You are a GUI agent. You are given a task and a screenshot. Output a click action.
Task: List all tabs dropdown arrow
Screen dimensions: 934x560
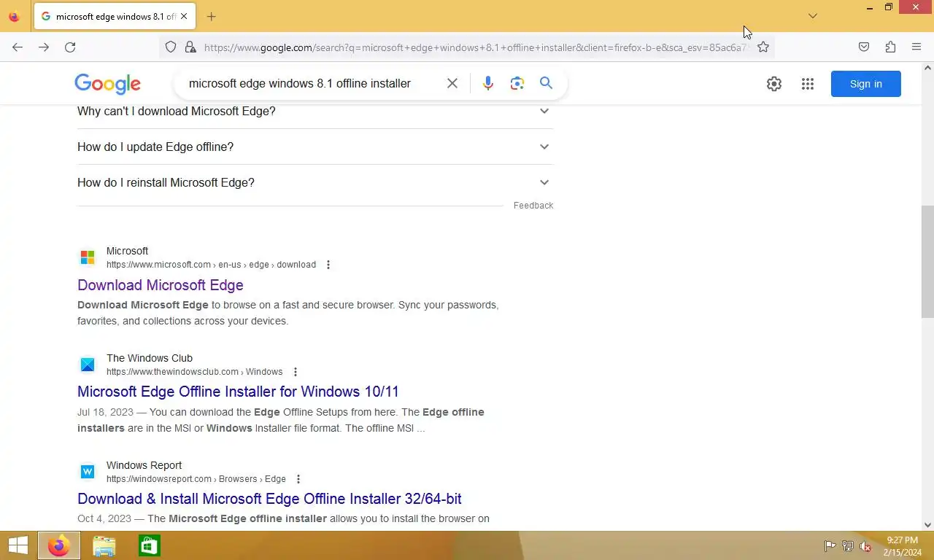point(812,16)
